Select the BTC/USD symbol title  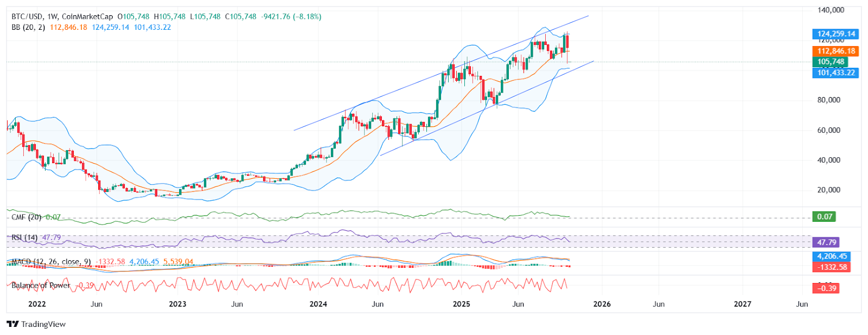click(x=28, y=17)
